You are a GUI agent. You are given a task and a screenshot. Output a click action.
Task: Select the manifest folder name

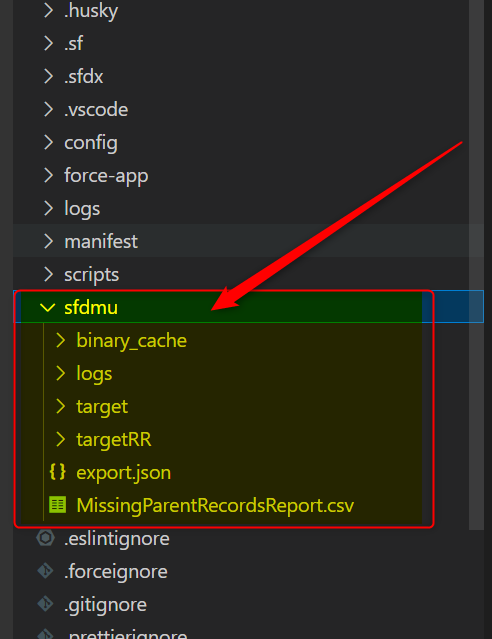(x=101, y=241)
